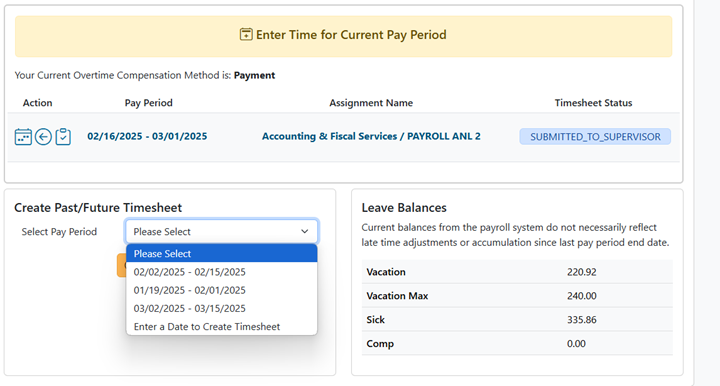Image resolution: width=720 pixels, height=386 pixels.
Task: Collapse the Select Pay Period dropdown
Action: point(221,231)
